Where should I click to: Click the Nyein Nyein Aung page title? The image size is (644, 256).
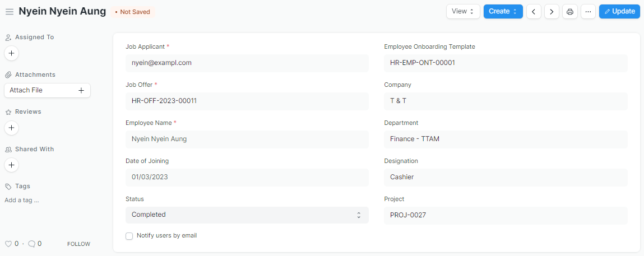(62, 12)
